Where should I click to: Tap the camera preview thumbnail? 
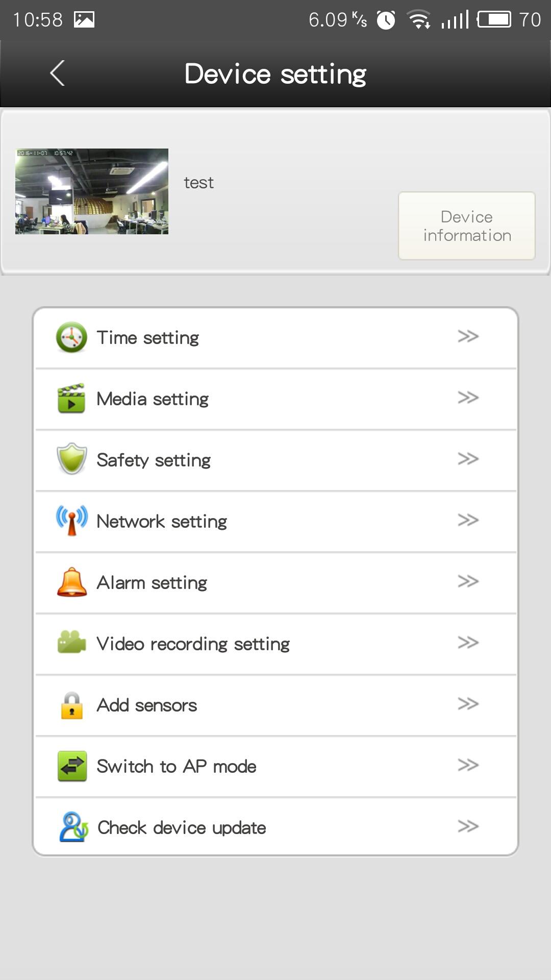[x=92, y=191]
